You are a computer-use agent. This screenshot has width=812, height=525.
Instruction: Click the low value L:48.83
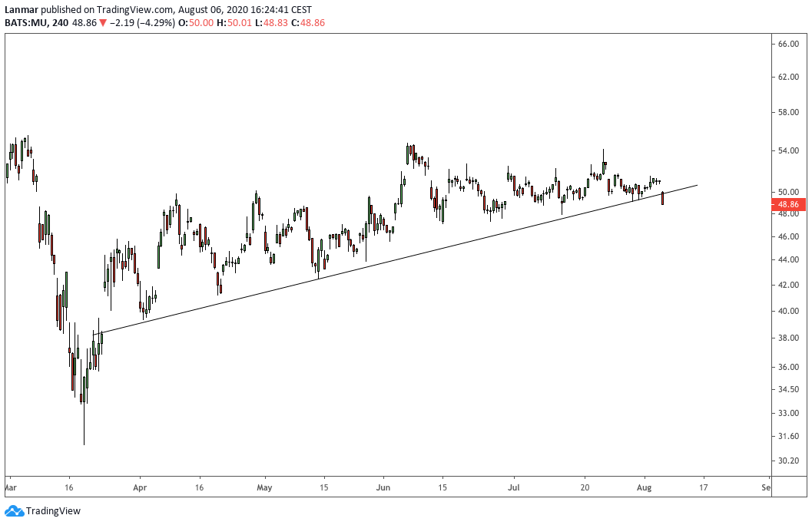[271, 23]
